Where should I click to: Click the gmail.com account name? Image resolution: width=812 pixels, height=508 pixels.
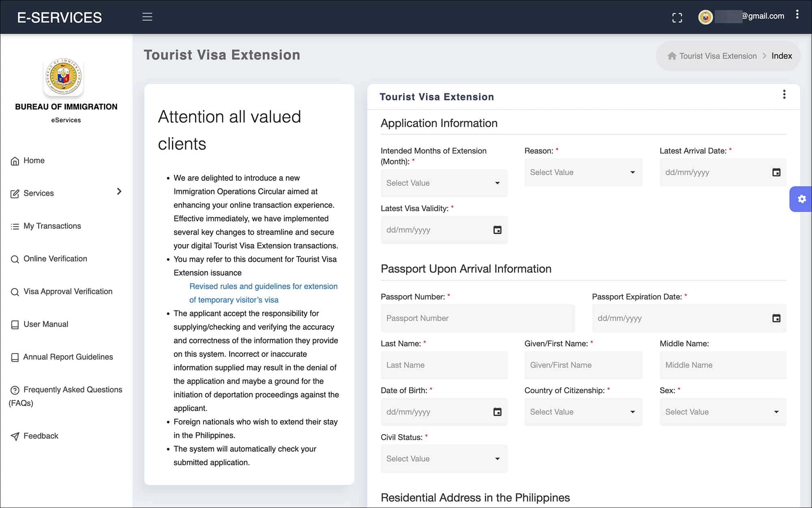click(749, 16)
